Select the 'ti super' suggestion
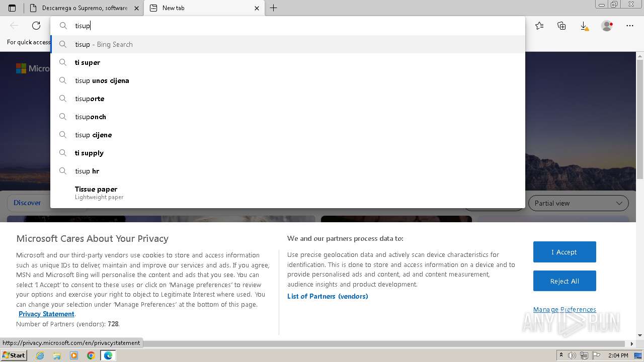This screenshot has height=362, width=644. (x=288, y=62)
